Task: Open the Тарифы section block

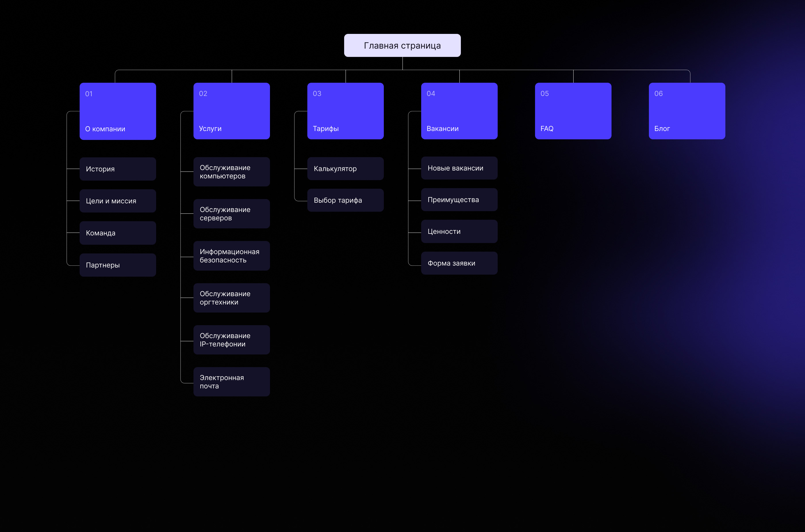Action: 345,111
